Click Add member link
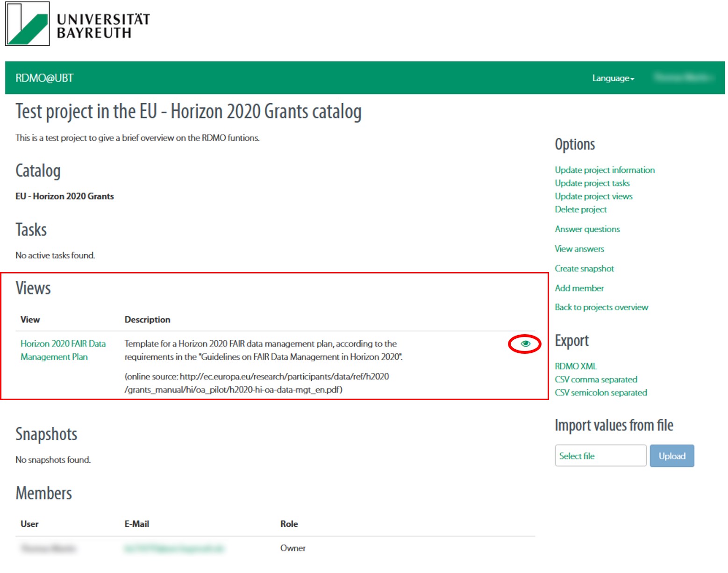Viewport: 728px width, 573px height. [x=579, y=288]
